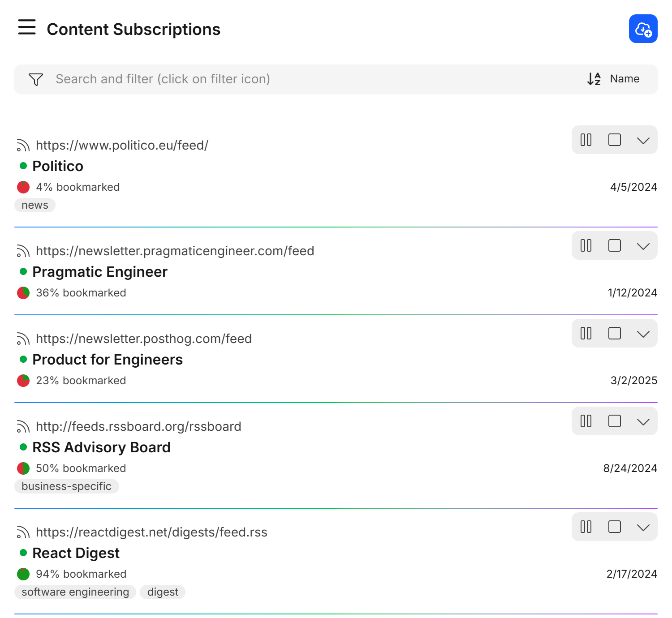Expand the Product for Engineers chevron
672x618 pixels.
(643, 334)
